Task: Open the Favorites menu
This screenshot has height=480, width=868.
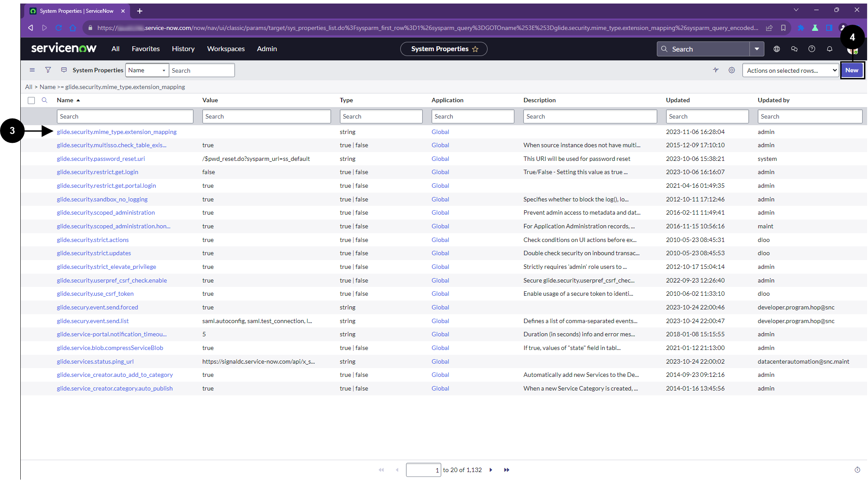Action: [x=145, y=49]
